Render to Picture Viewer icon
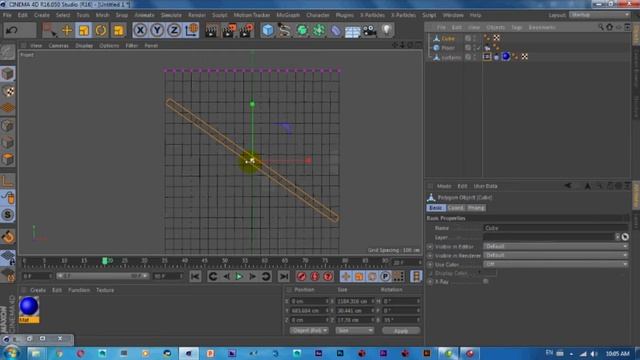 229,30
